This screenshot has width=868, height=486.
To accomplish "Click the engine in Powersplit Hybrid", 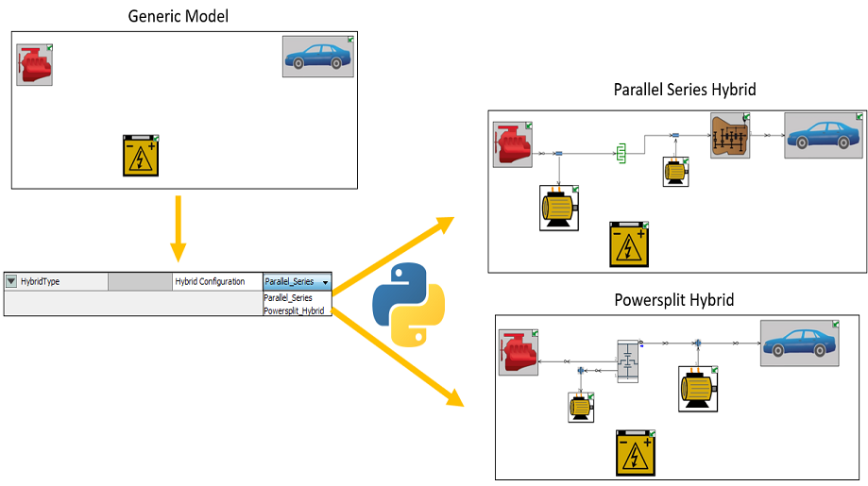I will click(x=519, y=353).
